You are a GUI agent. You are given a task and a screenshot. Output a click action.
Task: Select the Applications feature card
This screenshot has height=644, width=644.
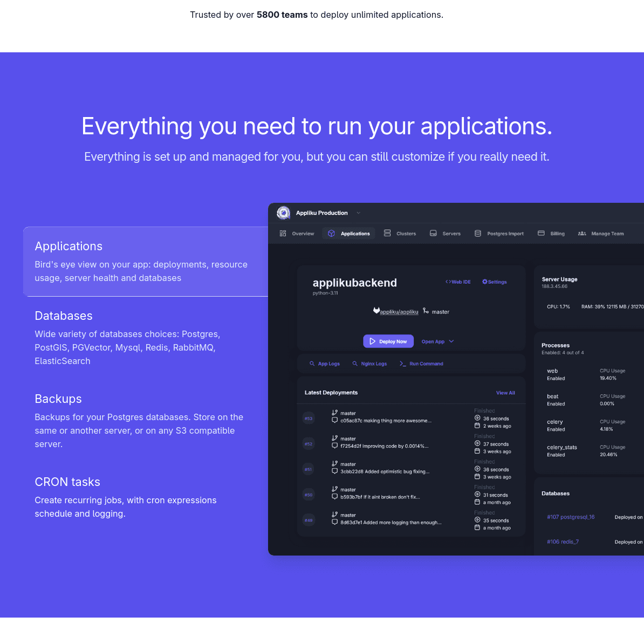click(x=146, y=262)
